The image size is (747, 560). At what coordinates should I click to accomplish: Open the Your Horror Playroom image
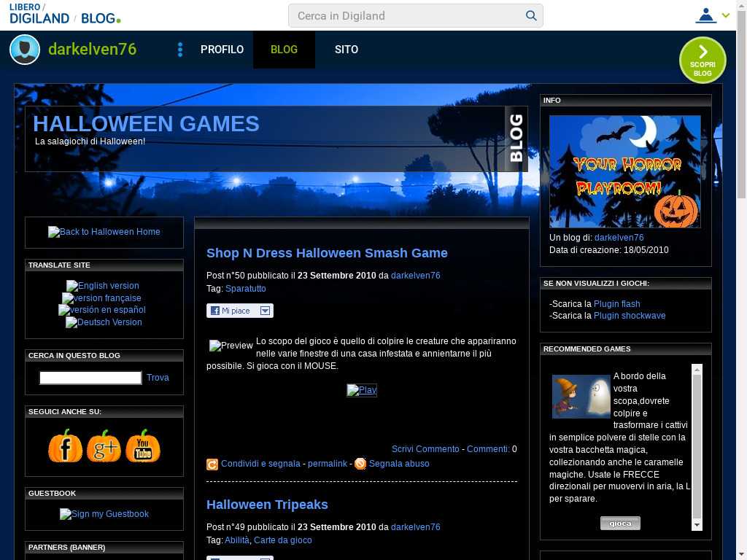[624, 171]
